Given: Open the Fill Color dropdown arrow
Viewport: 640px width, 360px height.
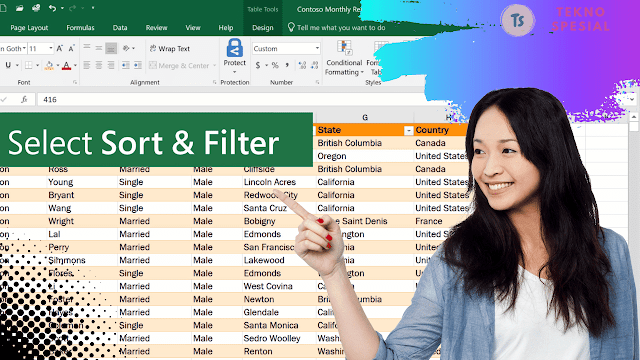Looking at the screenshot, I should [x=58, y=65].
